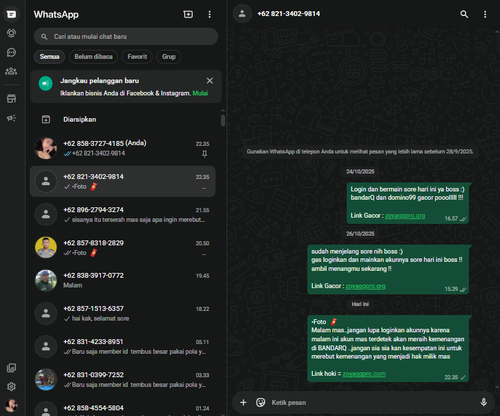Viewport: 500px width, 416px height.
Task: Open chat +62 896-2794-3274
Action: point(123,215)
